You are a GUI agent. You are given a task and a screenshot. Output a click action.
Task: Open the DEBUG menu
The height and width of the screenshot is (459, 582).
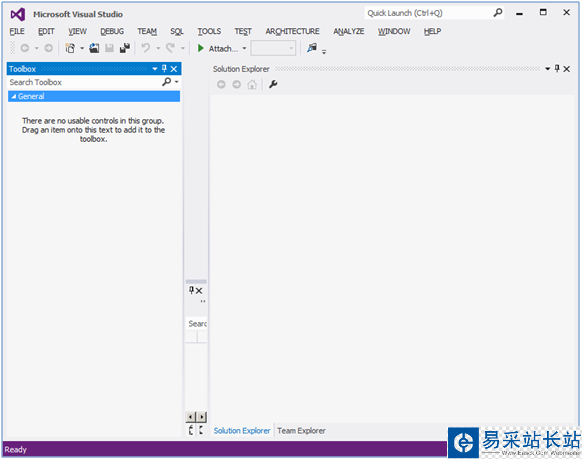coord(112,32)
